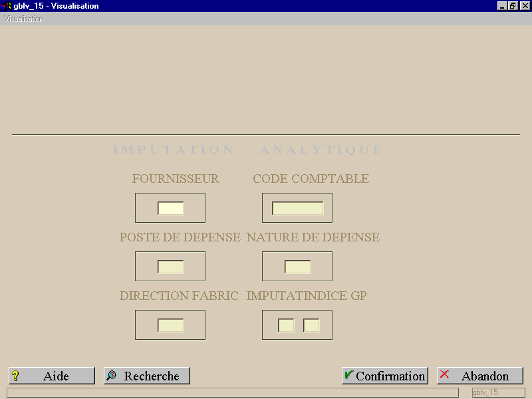Confirm with the Confirmation button
Image resolution: width=532 pixels, height=399 pixels.
(x=385, y=376)
